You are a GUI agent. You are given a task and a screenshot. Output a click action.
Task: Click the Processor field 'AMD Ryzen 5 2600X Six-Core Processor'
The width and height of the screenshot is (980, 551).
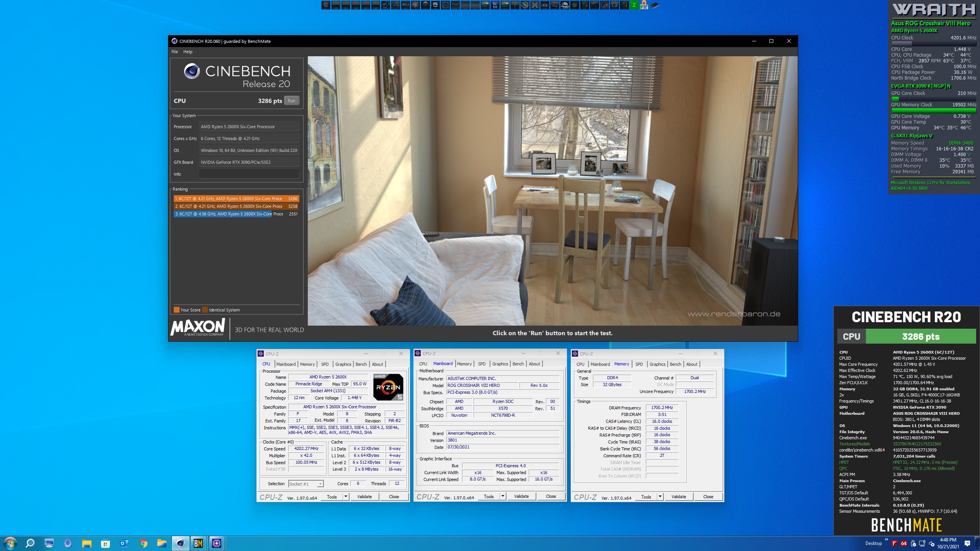pos(249,127)
